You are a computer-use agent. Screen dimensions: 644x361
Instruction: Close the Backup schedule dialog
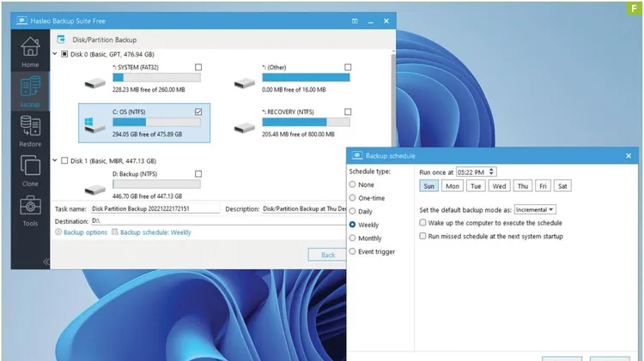pyautogui.click(x=629, y=155)
